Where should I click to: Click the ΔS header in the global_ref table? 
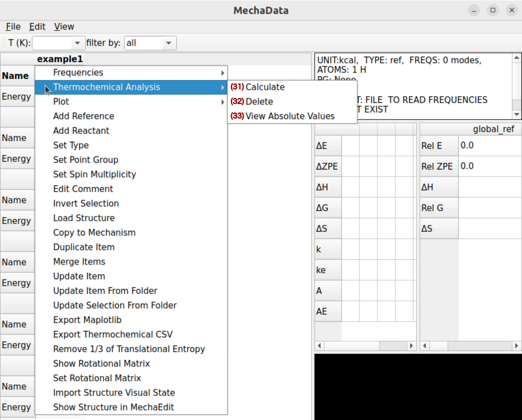click(x=439, y=228)
